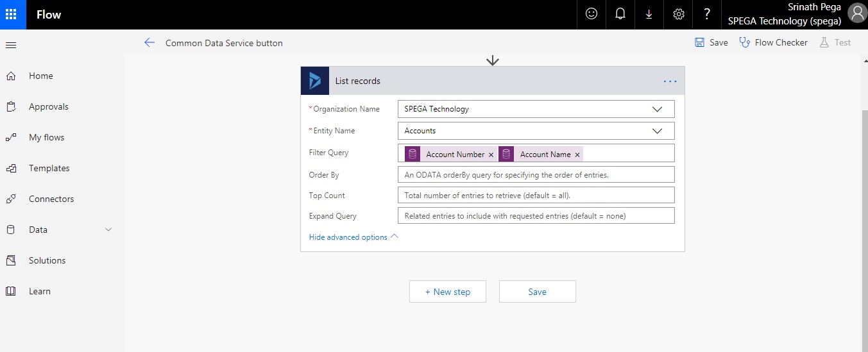Expand the Entity Name dropdown
The image size is (868, 352).
[657, 131]
